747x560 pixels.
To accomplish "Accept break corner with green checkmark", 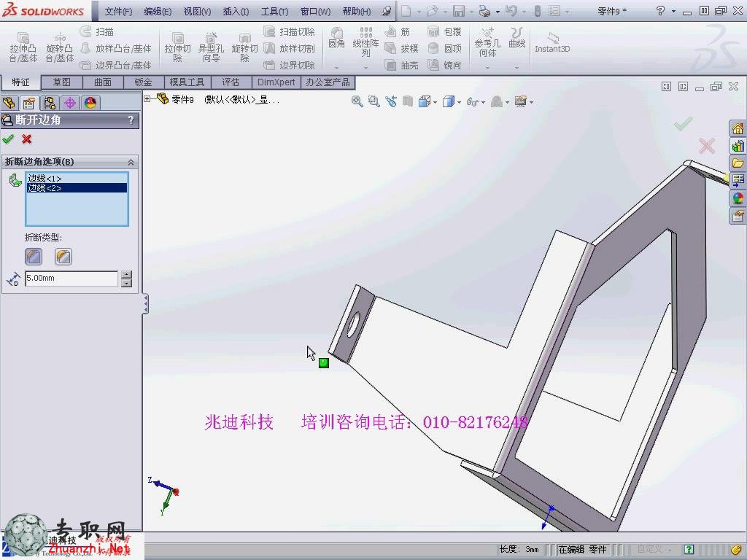I will point(8,139).
